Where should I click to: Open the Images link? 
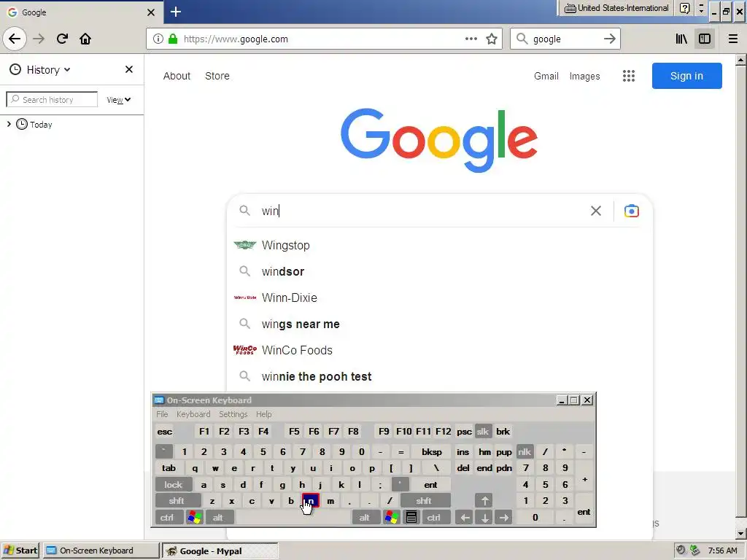point(584,76)
